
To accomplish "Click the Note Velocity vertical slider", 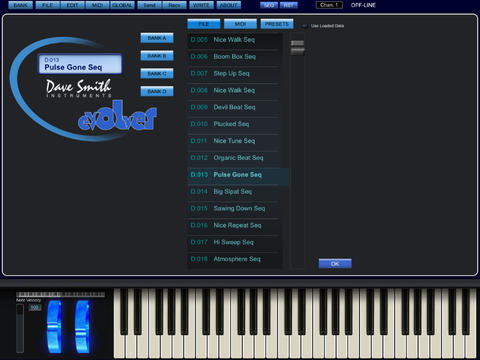I will pos(20,328).
